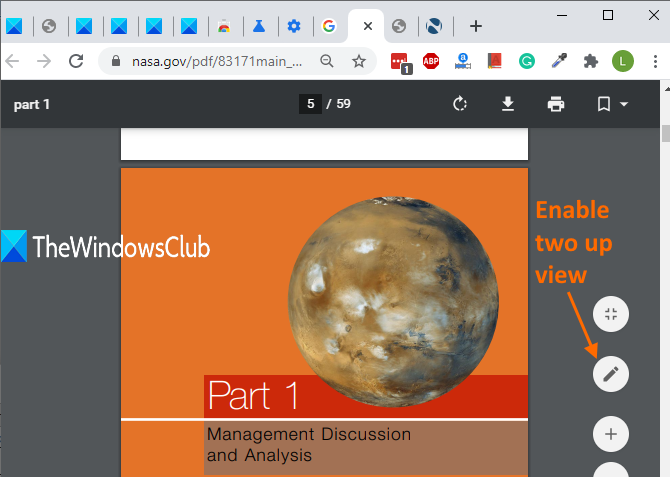Open the color picker eyedropper extension
The width and height of the screenshot is (670, 477).
click(559, 62)
